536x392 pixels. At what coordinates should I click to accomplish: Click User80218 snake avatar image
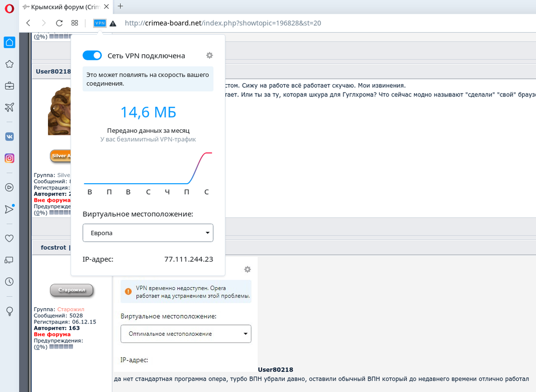coord(59,111)
